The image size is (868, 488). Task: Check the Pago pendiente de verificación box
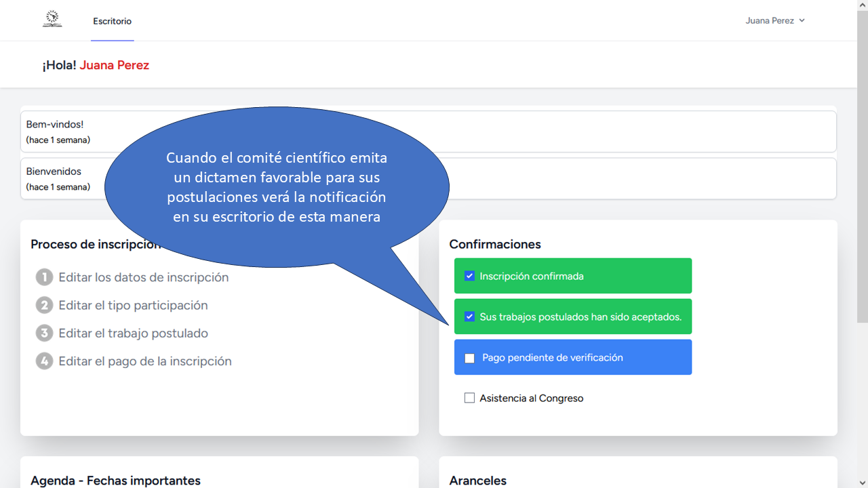coord(469,358)
